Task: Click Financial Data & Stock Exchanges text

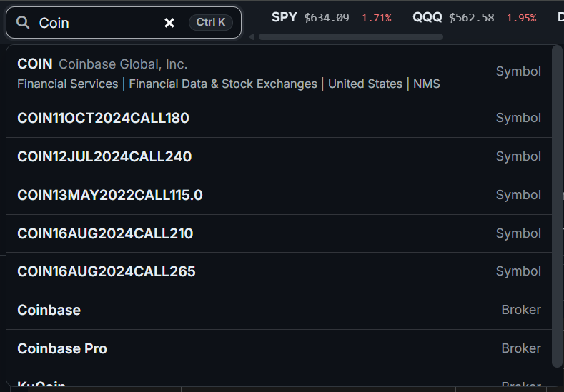Action: pos(223,84)
